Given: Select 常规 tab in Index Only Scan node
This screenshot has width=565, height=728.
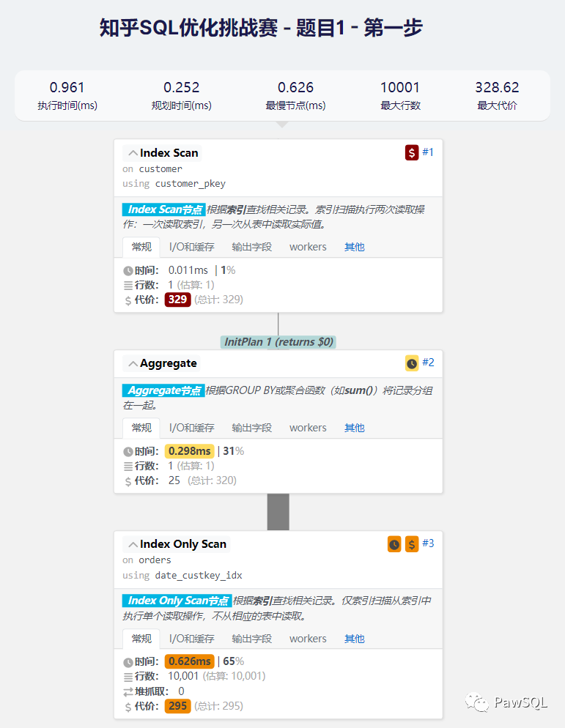Looking at the screenshot, I should pyautogui.click(x=141, y=639).
